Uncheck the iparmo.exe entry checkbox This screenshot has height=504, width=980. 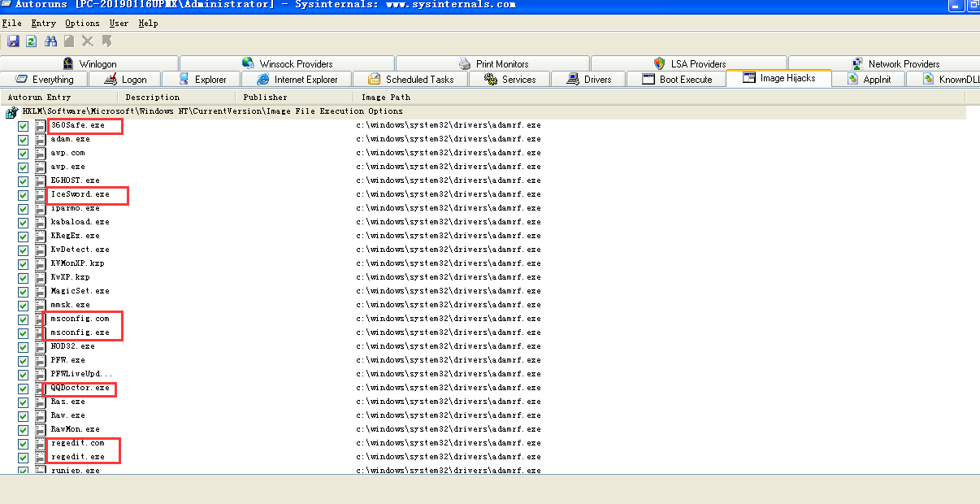(23, 209)
